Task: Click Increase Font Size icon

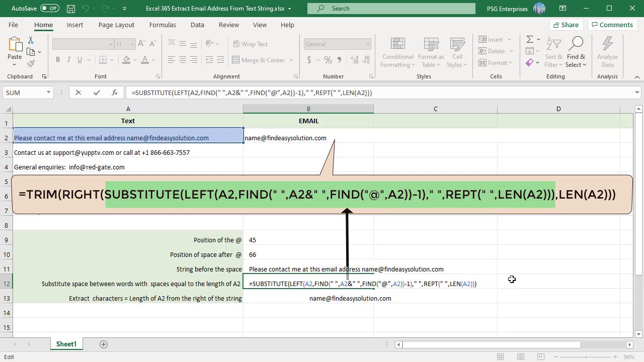Action: tap(141, 44)
